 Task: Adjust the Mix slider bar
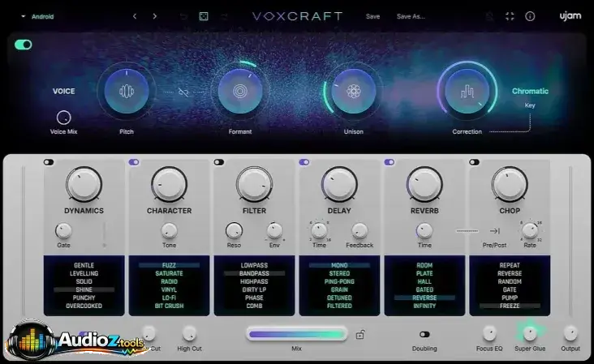pos(296,335)
